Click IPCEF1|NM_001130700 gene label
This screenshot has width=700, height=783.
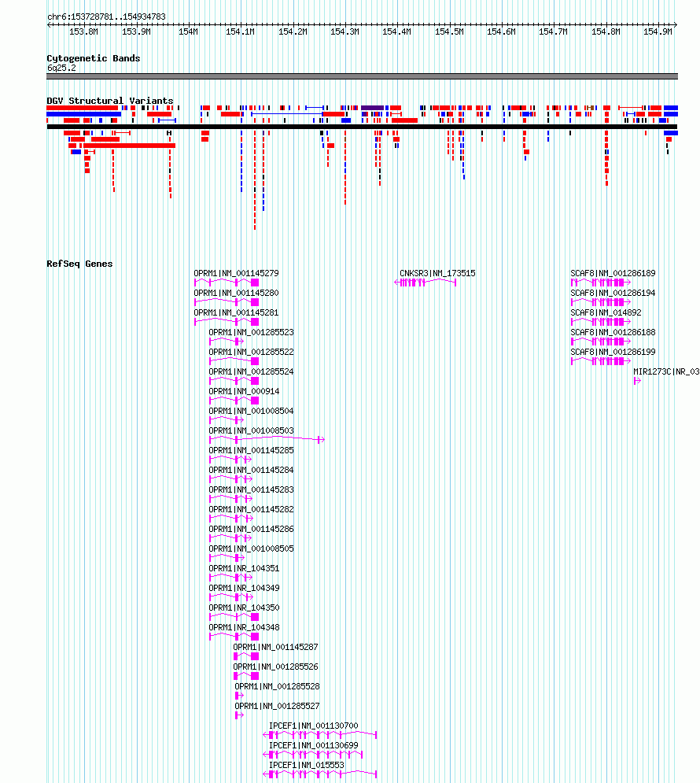tap(313, 726)
